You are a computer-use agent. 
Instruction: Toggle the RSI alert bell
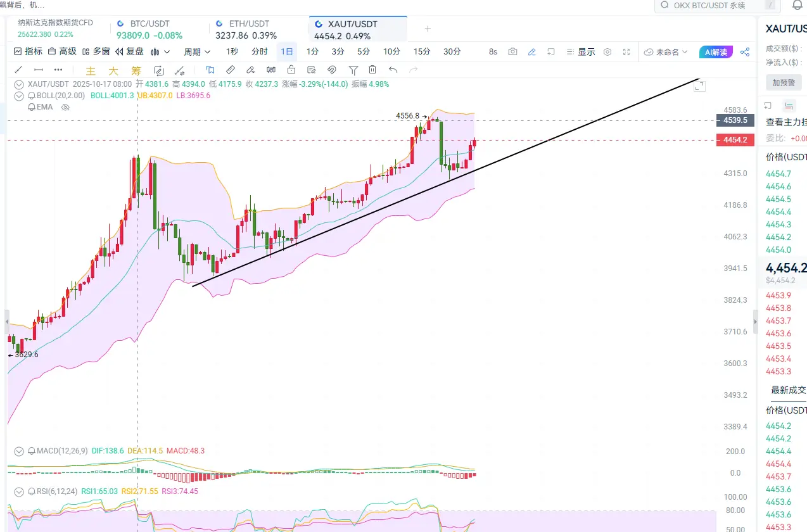(x=32, y=491)
